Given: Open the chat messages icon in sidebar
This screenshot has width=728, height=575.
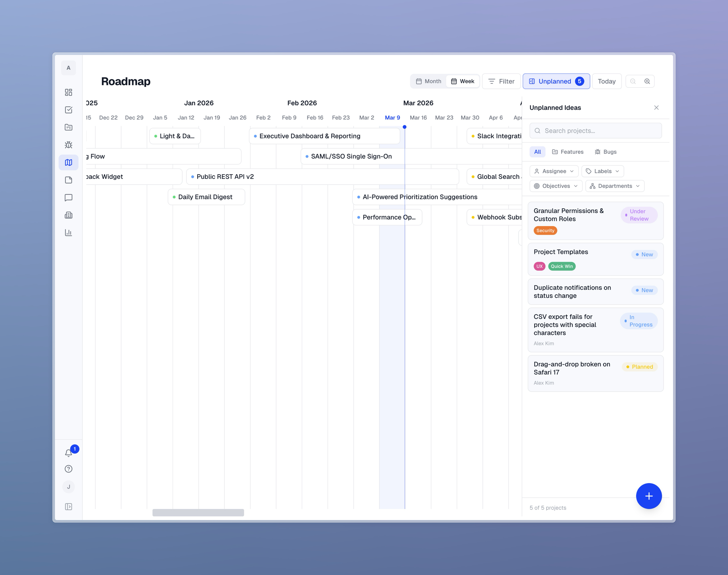Looking at the screenshot, I should tap(69, 198).
